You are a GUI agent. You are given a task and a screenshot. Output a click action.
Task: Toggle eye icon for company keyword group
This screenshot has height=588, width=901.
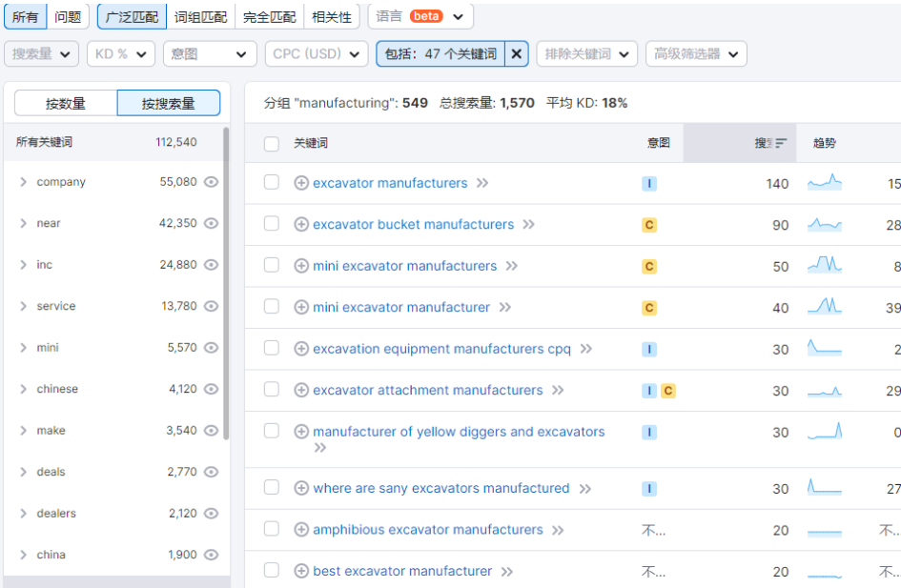212,181
